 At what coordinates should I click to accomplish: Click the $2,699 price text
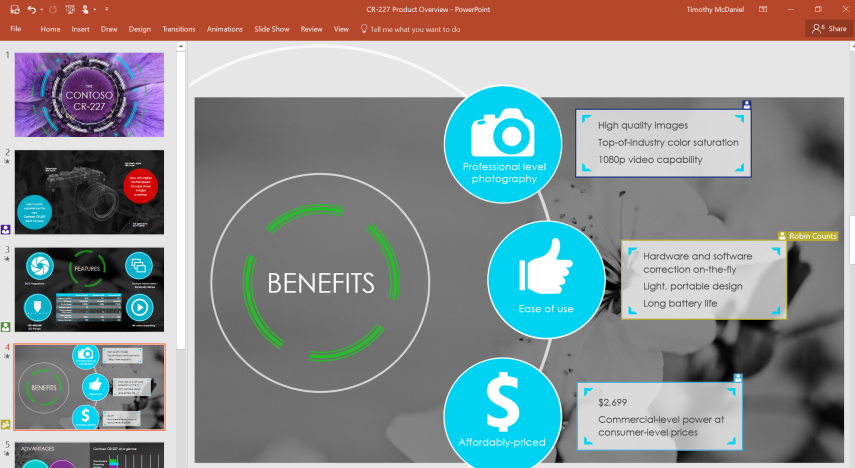click(612, 403)
